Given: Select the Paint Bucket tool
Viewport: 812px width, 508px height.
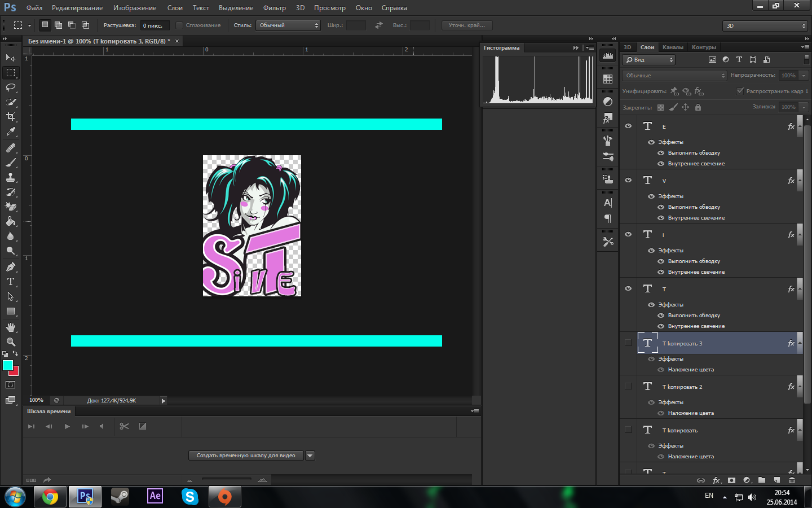Looking at the screenshot, I should (x=11, y=221).
